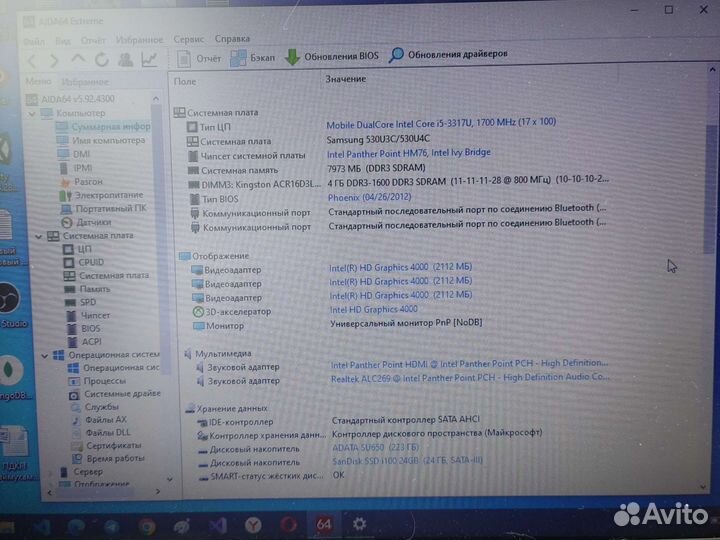Open the Realtek ALC269 audio link
Viewport: 720px width, 540px height.
[x=470, y=378]
